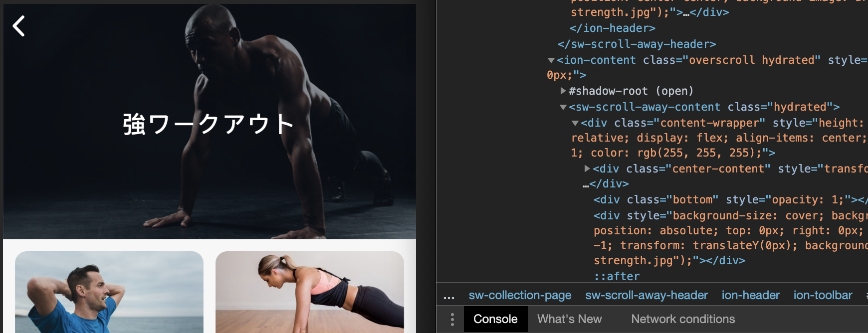Collapse the ion-content element node
The height and width of the screenshot is (333, 868).
(551, 60)
